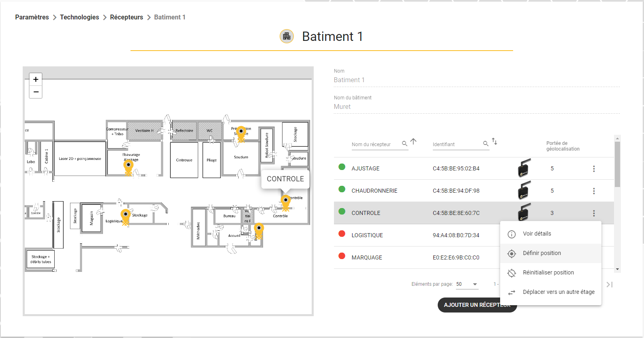Click the green status dot for CHAUDRONNERIE

click(x=342, y=189)
